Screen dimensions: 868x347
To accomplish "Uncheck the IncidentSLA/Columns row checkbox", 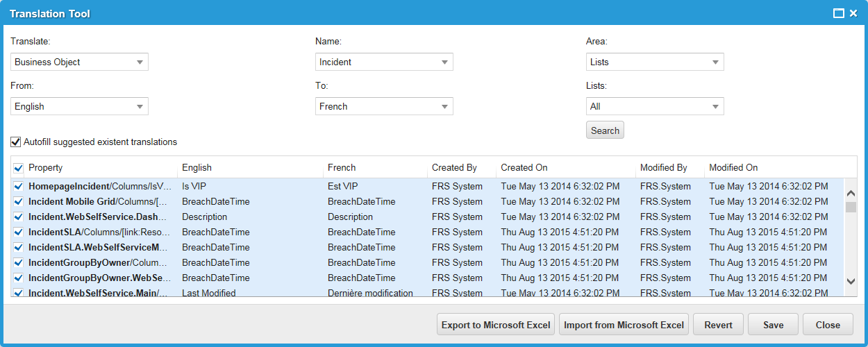I will (x=19, y=232).
